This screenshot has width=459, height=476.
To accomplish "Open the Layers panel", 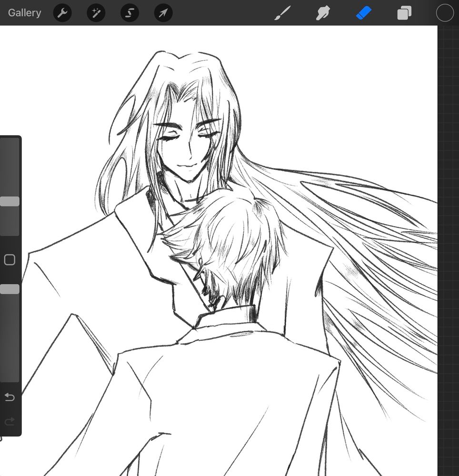I will point(404,13).
